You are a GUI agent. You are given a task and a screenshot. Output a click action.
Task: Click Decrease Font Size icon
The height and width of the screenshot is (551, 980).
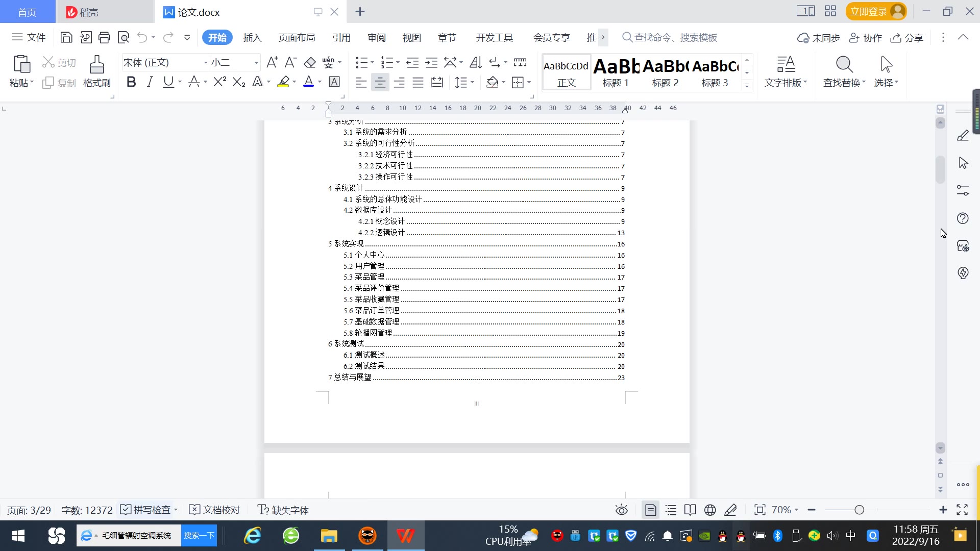pyautogui.click(x=290, y=62)
